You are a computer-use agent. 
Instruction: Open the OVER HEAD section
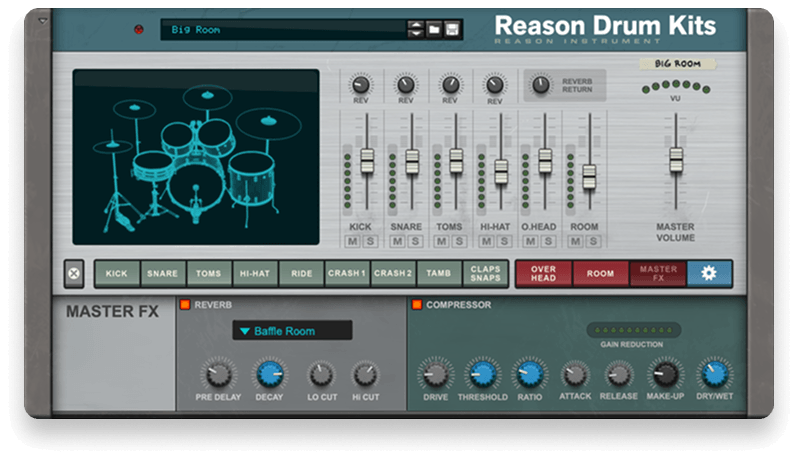[x=544, y=274]
